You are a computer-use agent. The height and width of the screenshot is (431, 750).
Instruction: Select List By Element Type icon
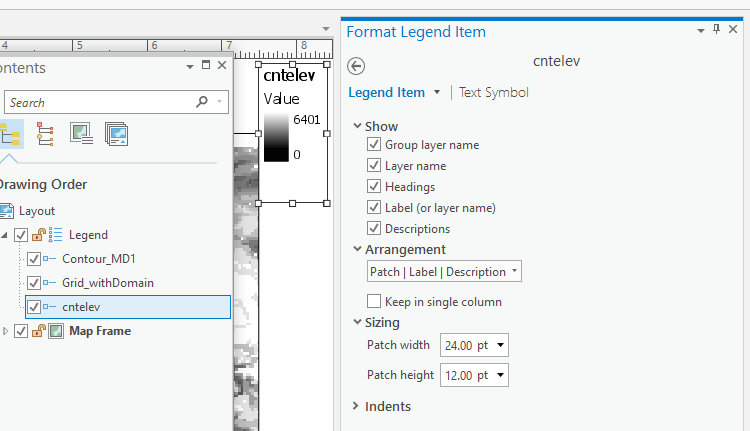(45, 134)
